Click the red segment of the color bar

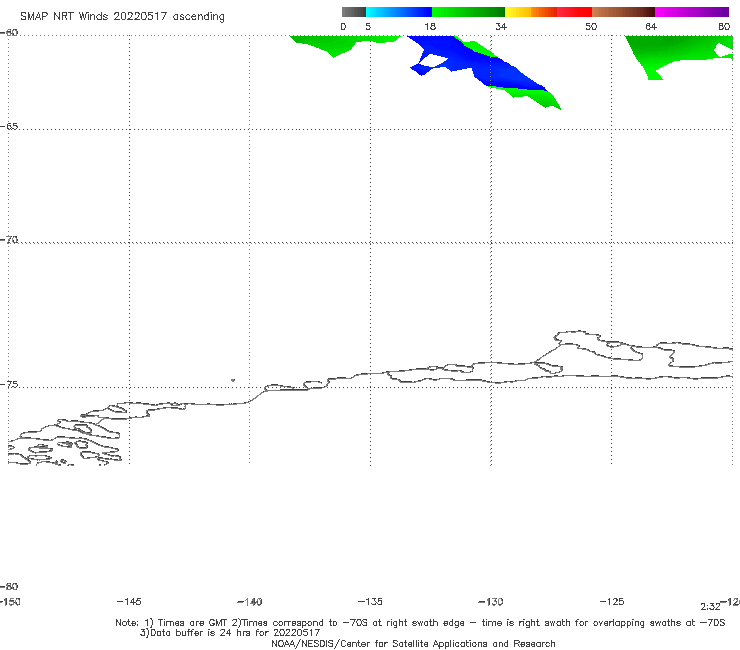point(575,12)
